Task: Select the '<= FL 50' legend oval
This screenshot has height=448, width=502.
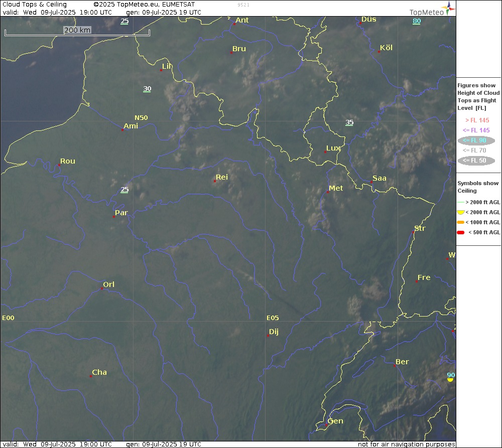Action: click(x=476, y=161)
